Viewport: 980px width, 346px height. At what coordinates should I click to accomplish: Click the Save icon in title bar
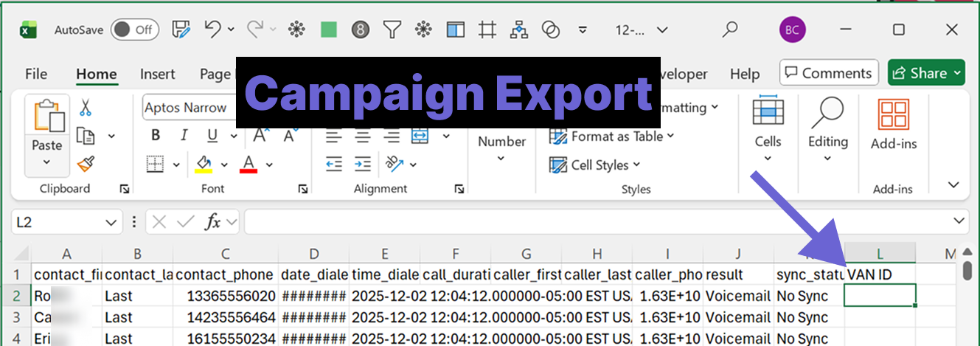tap(181, 30)
